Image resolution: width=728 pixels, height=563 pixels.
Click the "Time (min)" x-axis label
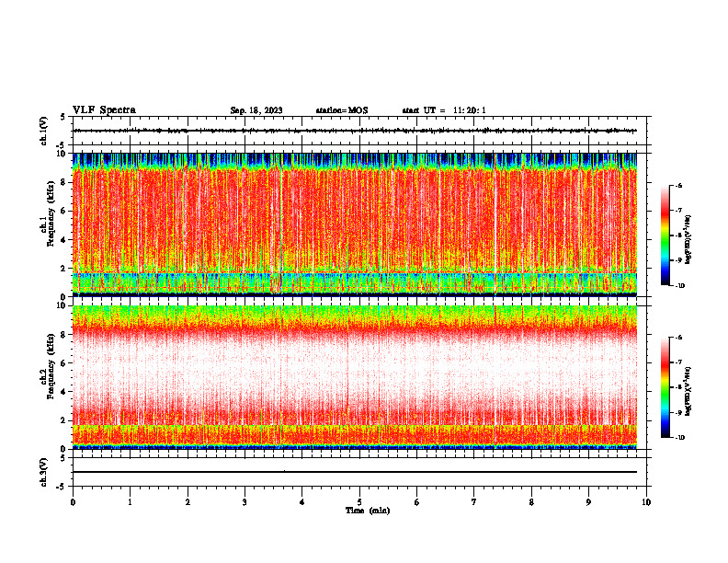point(368,511)
